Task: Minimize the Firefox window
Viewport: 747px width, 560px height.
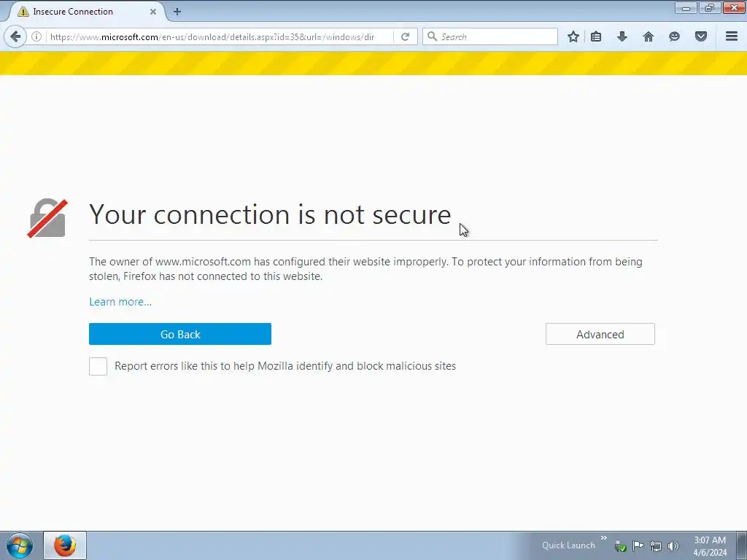Action: coord(686,8)
